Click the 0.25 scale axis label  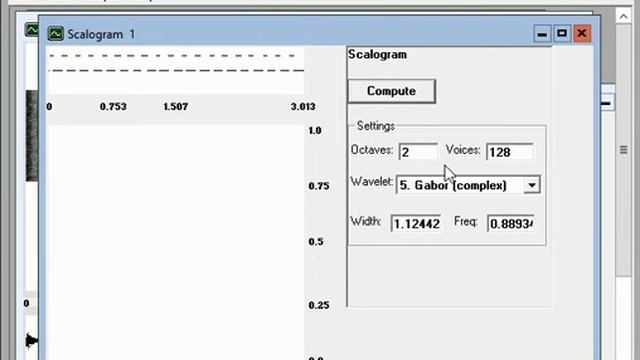[x=319, y=305]
